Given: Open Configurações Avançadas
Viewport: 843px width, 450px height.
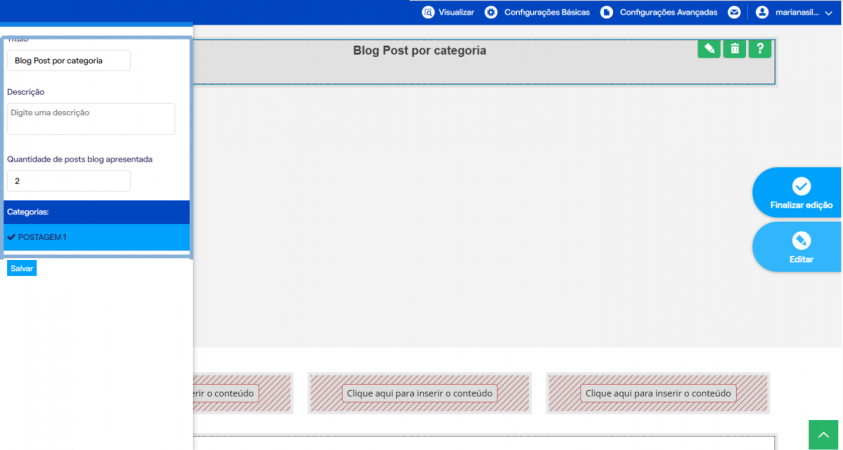Looking at the screenshot, I should point(668,12).
